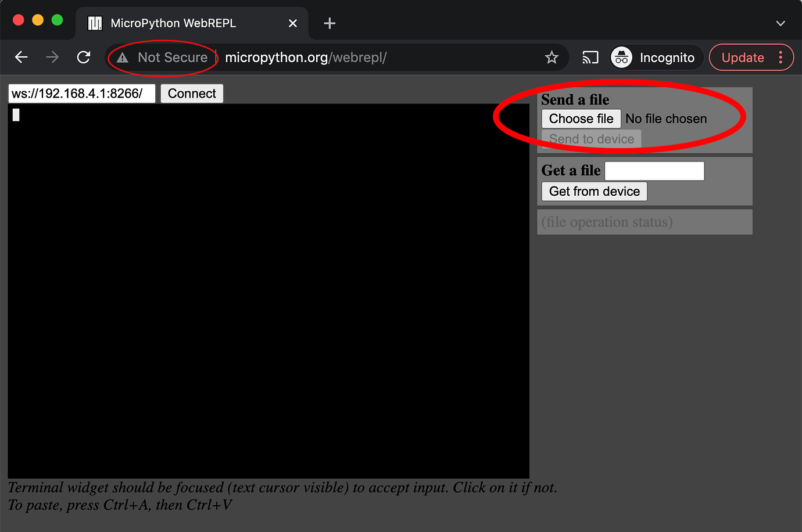This screenshot has height=532, width=802.
Task: Click the Incognito profile icon
Action: tap(622, 57)
